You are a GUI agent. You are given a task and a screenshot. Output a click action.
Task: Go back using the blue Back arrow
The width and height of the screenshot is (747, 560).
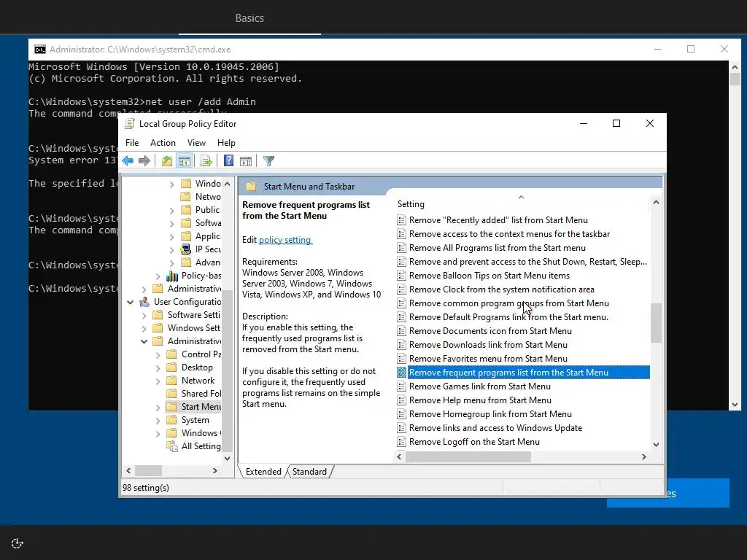pyautogui.click(x=128, y=161)
